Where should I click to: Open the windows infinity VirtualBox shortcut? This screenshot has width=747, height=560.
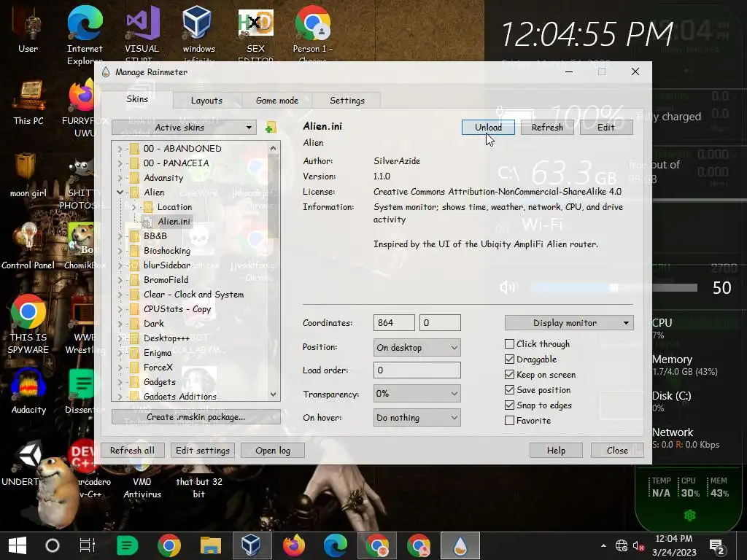tap(198, 34)
